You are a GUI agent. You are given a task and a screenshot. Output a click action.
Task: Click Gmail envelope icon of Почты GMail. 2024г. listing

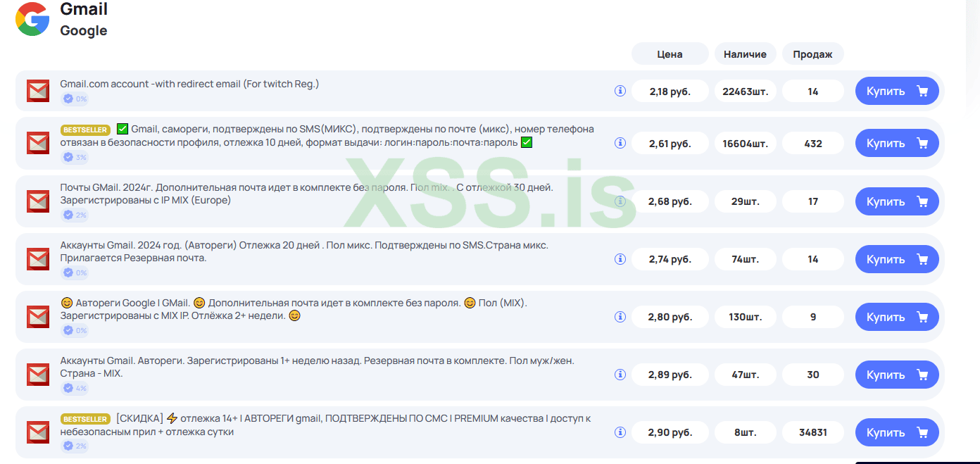[x=38, y=201]
